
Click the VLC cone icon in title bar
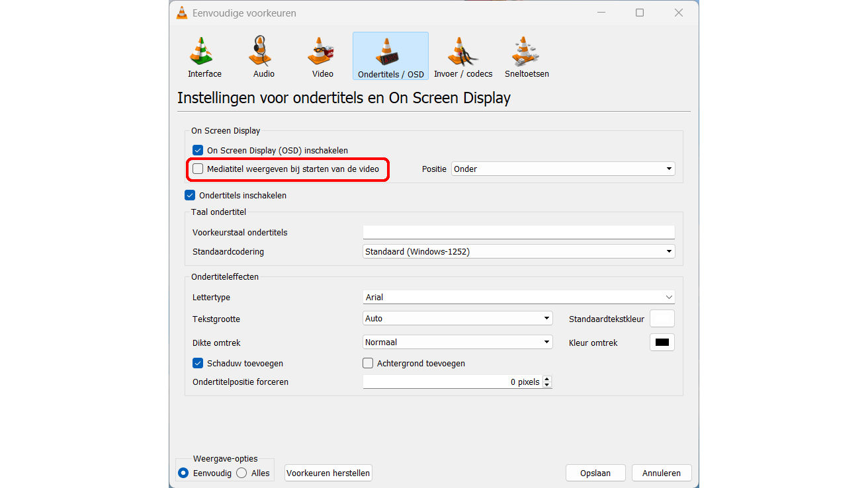click(181, 13)
